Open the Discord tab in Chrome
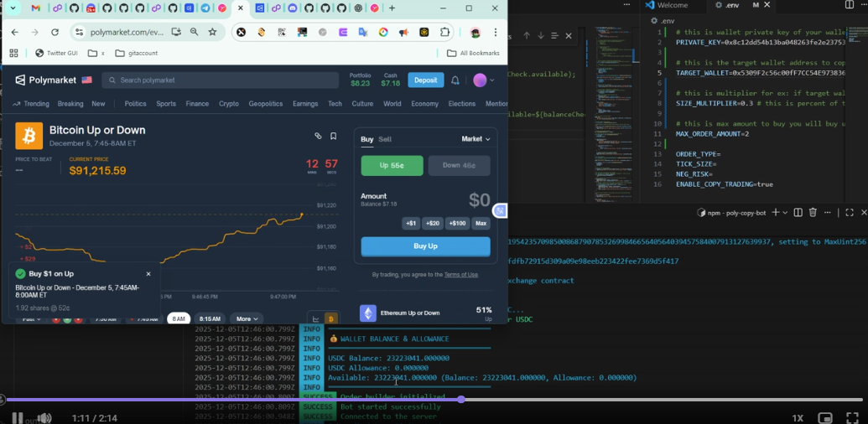The height and width of the screenshot is (424, 868). (x=293, y=8)
